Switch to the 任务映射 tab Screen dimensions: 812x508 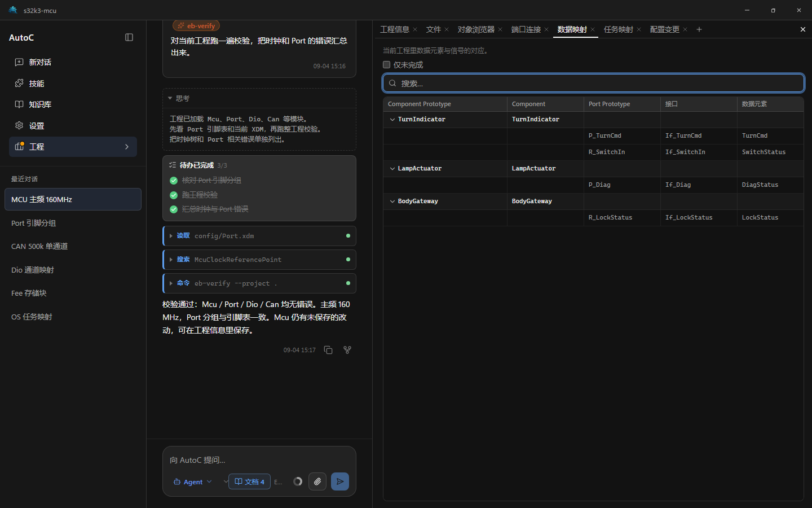coord(619,29)
